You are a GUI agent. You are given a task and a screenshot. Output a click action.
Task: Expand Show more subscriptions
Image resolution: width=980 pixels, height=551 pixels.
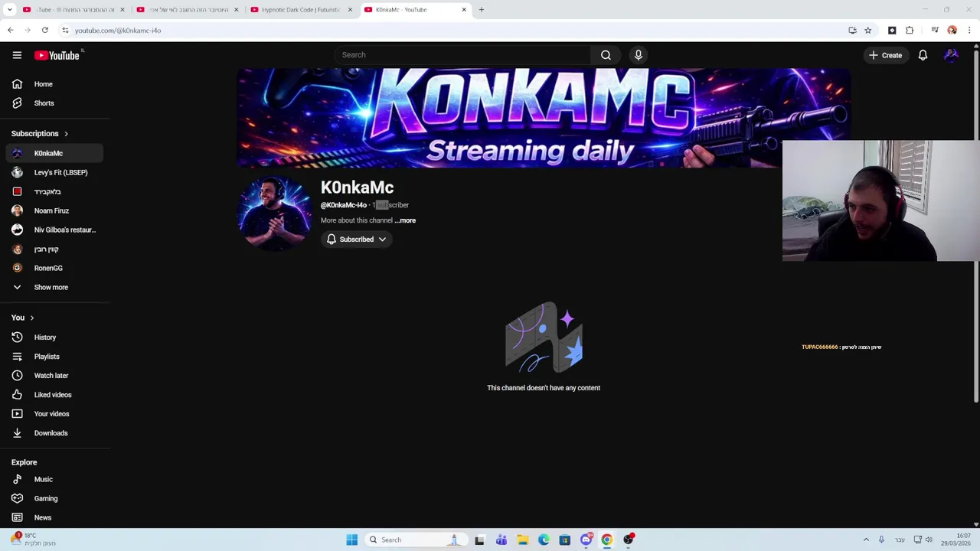point(54,287)
